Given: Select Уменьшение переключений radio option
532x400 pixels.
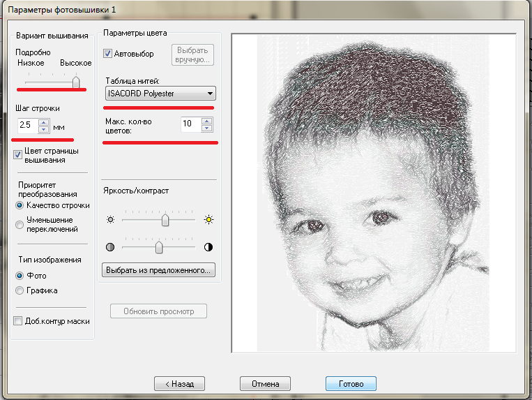Looking at the screenshot, I should (x=20, y=224).
